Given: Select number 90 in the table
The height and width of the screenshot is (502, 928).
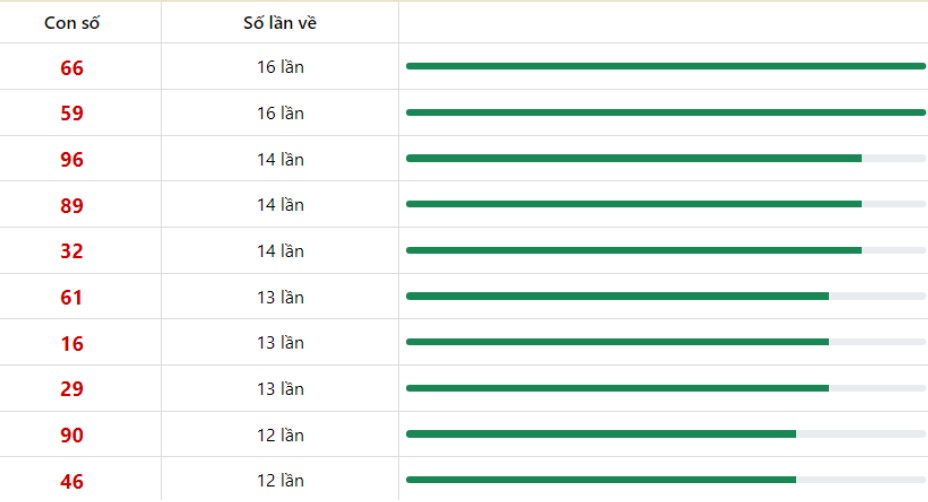Looking at the screenshot, I should pyautogui.click(x=72, y=435).
